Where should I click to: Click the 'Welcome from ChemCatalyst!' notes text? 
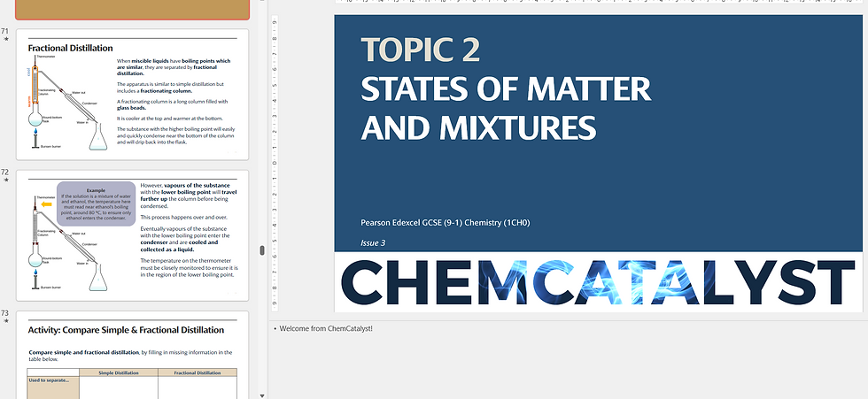(326, 328)
